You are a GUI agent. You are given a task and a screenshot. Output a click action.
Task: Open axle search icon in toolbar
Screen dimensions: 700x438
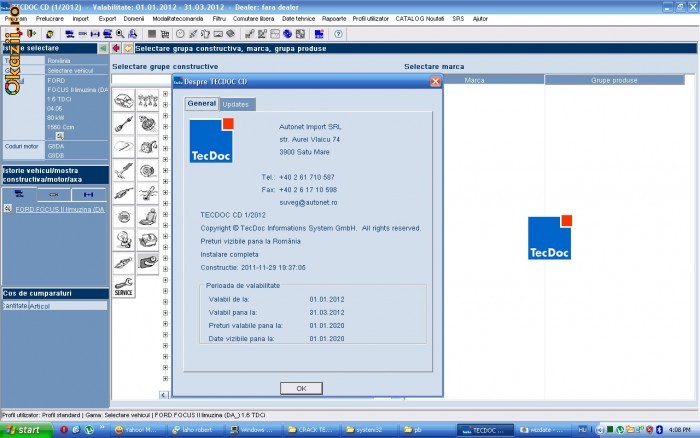(x=95, y=34)
